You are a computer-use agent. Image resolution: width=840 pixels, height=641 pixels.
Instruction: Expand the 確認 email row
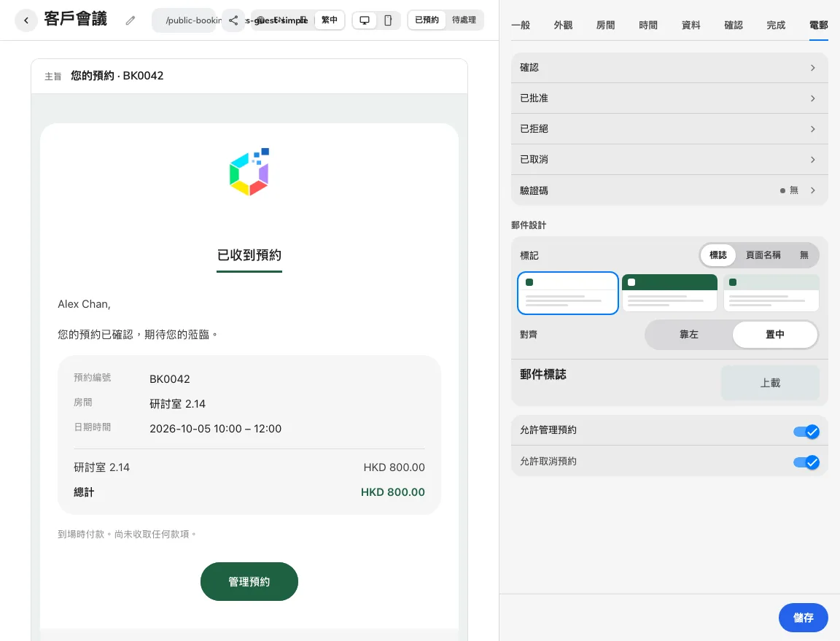pyautogui.click(x=669, y=68)
